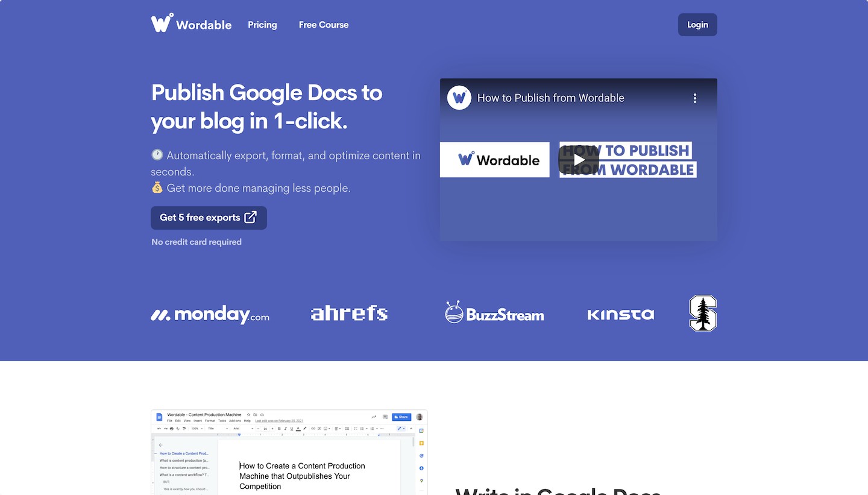Click the ahrefs logo

pyautogui.click(x=349, y=313)
